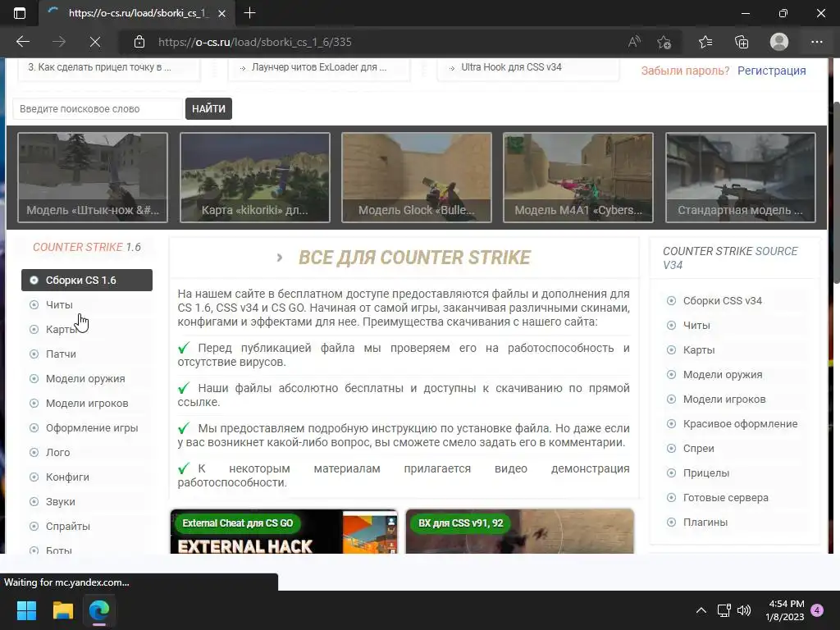Screen dimensions: 840x630
Task: Go back to the previous page
Action: click(23, 42)
